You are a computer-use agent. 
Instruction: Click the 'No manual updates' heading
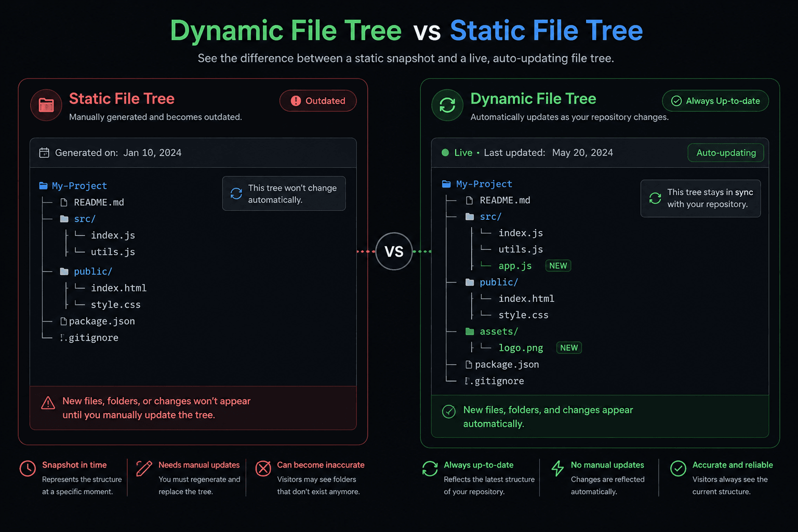[607, 465]
